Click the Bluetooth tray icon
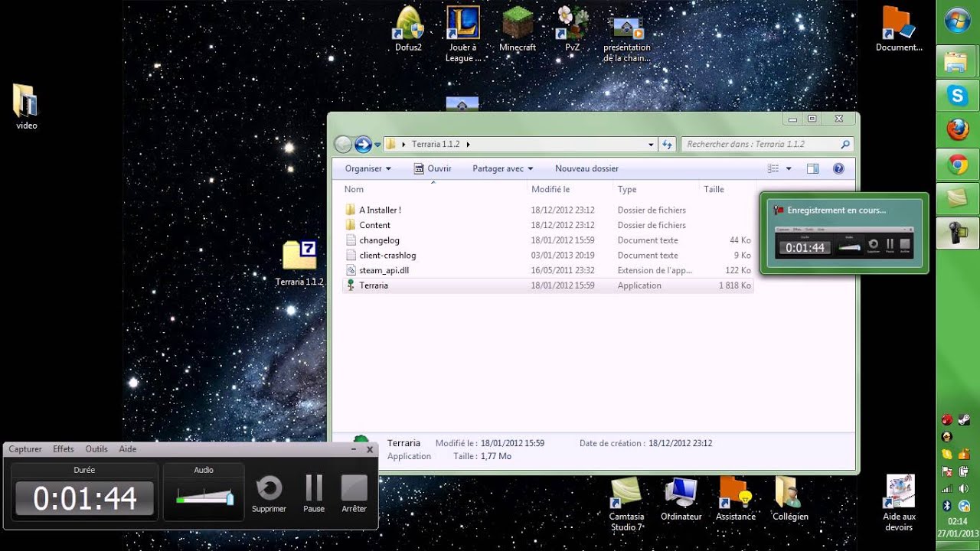The image size is (980, 551). pyautogui.click(x=947, y=506)
